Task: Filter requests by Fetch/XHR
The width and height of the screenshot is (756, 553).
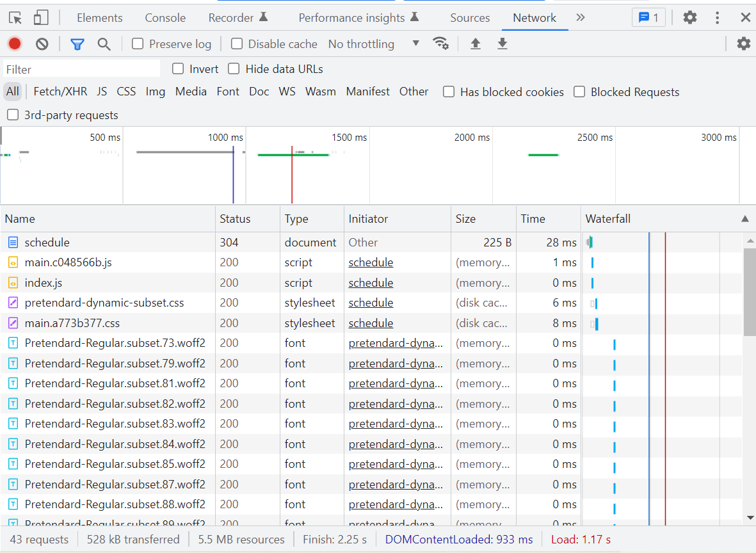Action: [x=60, y=92]
